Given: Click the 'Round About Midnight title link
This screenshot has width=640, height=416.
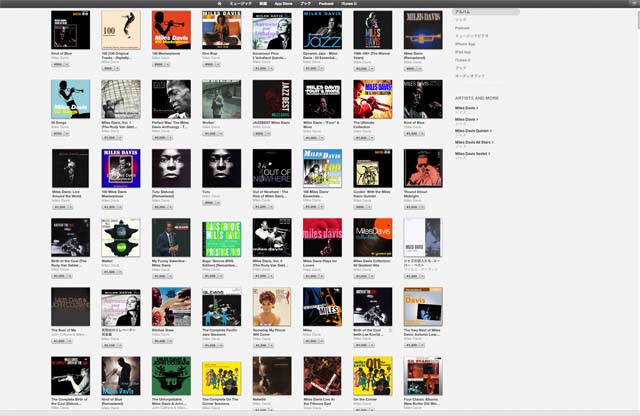Looking at the screenshot, I should (x=416, y=194).
